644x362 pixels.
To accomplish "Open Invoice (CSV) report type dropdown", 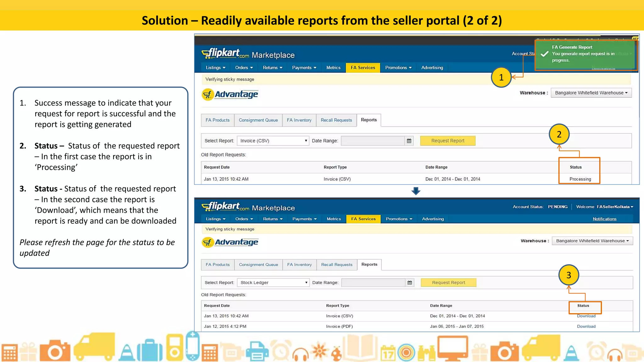I will pyautogui.click(x=273, y=141).
